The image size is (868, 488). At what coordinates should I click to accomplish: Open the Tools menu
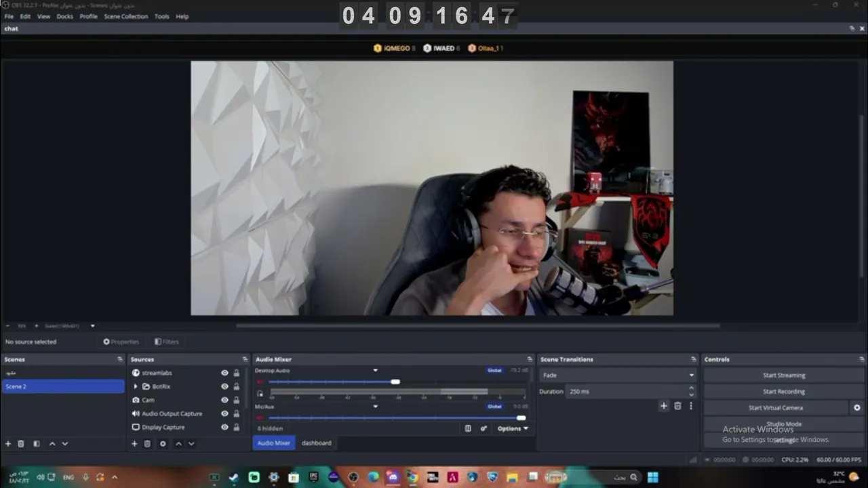click(x=161, y=16)
